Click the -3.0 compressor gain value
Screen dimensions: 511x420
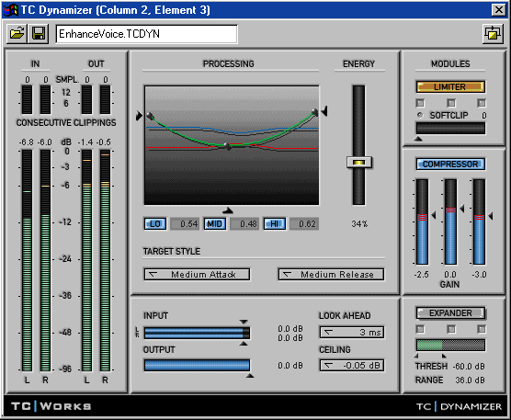point(479,275)
